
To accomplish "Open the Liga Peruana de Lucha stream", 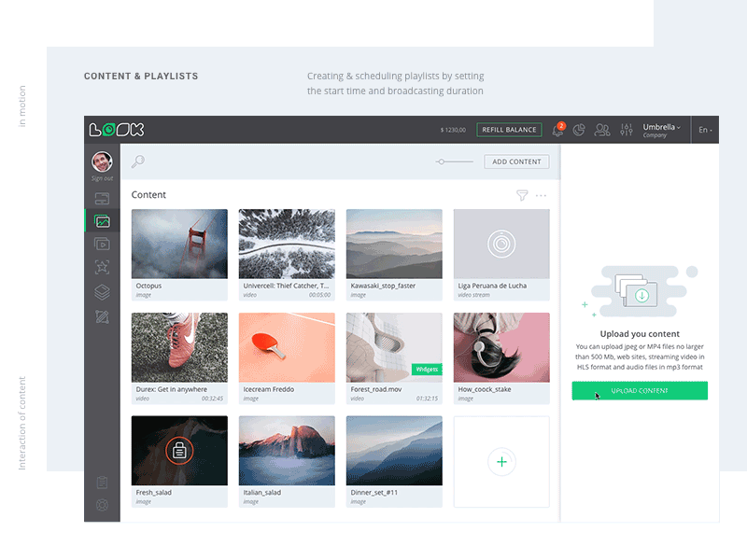I will tap(501, 244).
